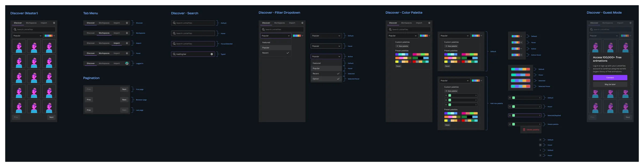Click search icon in Discover (Master) search bar

[x=15, y=29]
